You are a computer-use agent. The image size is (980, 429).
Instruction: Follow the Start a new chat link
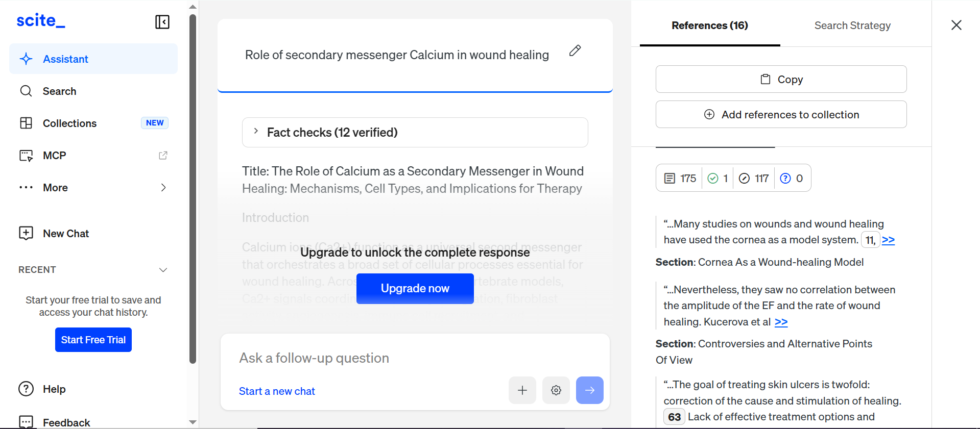pyautogui.click(x=277, y=391)
